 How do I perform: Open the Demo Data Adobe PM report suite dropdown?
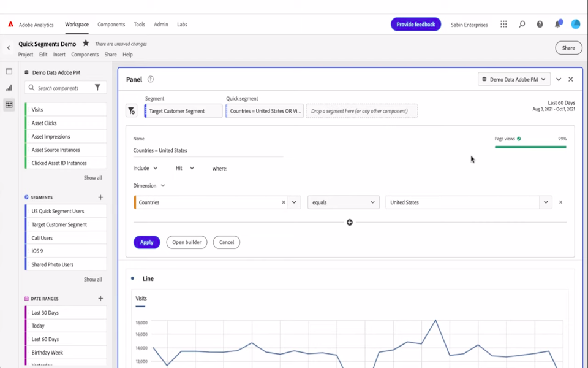click(x=514, y=79)
